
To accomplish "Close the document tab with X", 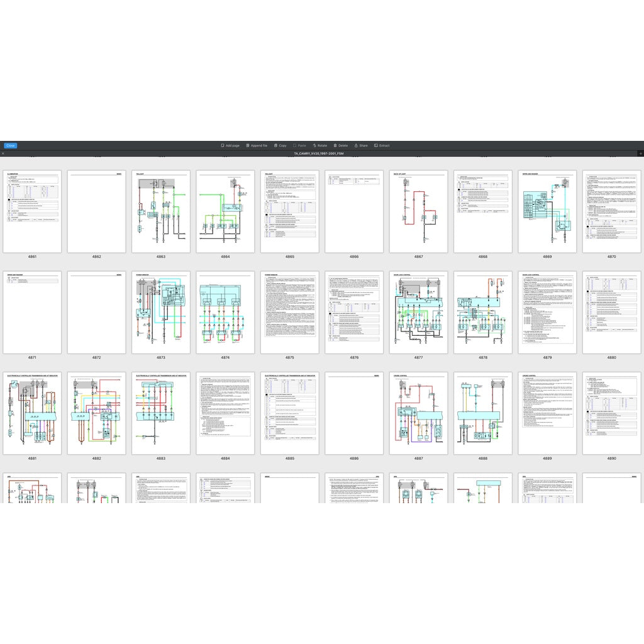I will (x=3, y=153).
